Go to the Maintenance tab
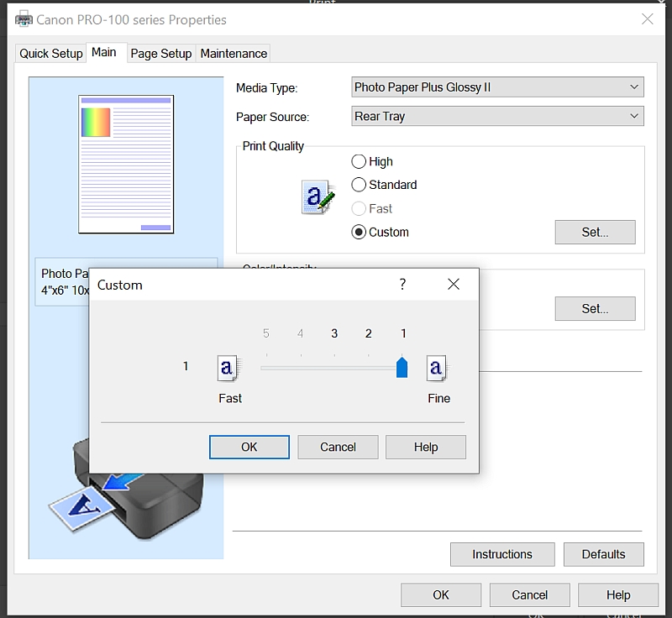This screenshot has width=672, height=618. tap(234, 54)
